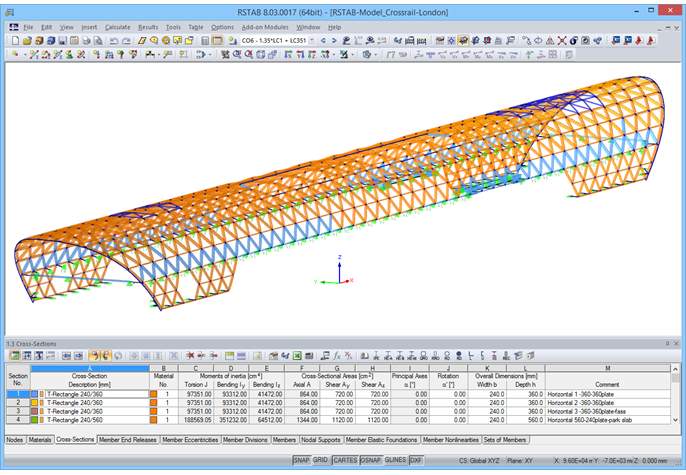Click the Torsion J value 188569.05
This screenshot has height=475, width=686.
pos(196,420)
